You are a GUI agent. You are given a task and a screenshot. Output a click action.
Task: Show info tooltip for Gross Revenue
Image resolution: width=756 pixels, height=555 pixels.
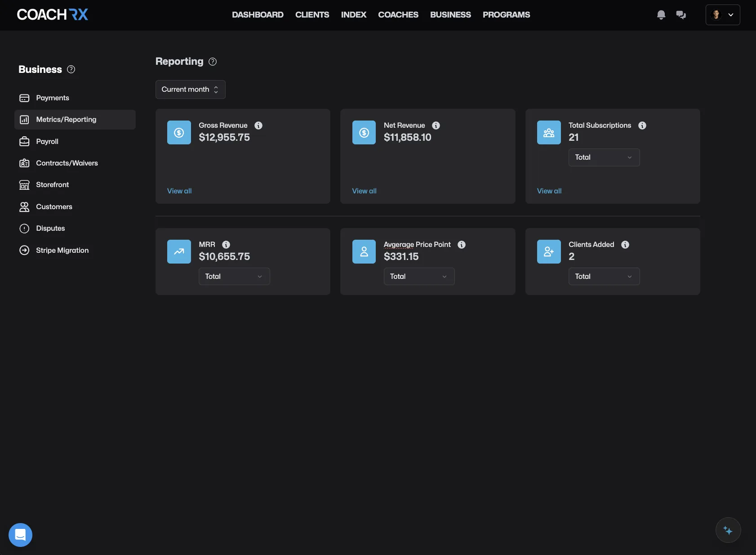click(x=258, y=125)
